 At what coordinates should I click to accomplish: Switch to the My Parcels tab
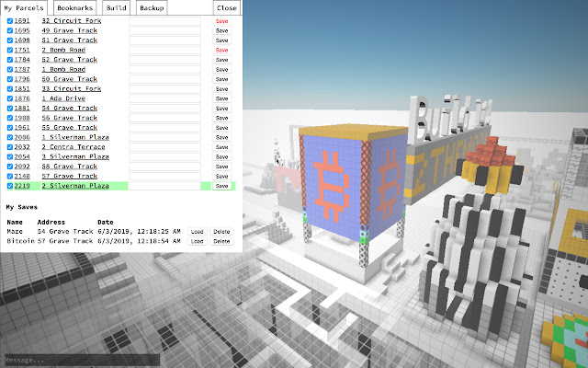pyautogui.click(x=24, y=8)
